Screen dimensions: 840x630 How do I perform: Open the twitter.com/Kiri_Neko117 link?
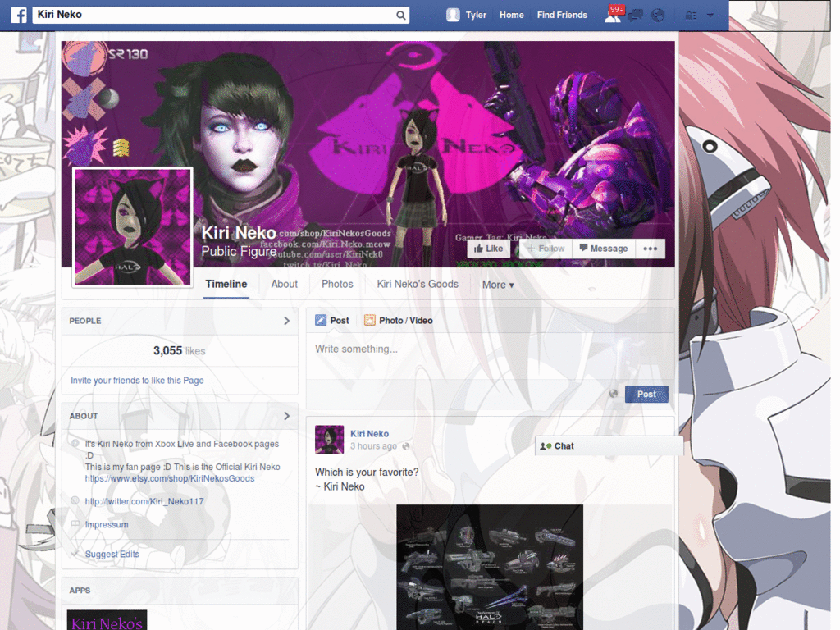point(144,501)
